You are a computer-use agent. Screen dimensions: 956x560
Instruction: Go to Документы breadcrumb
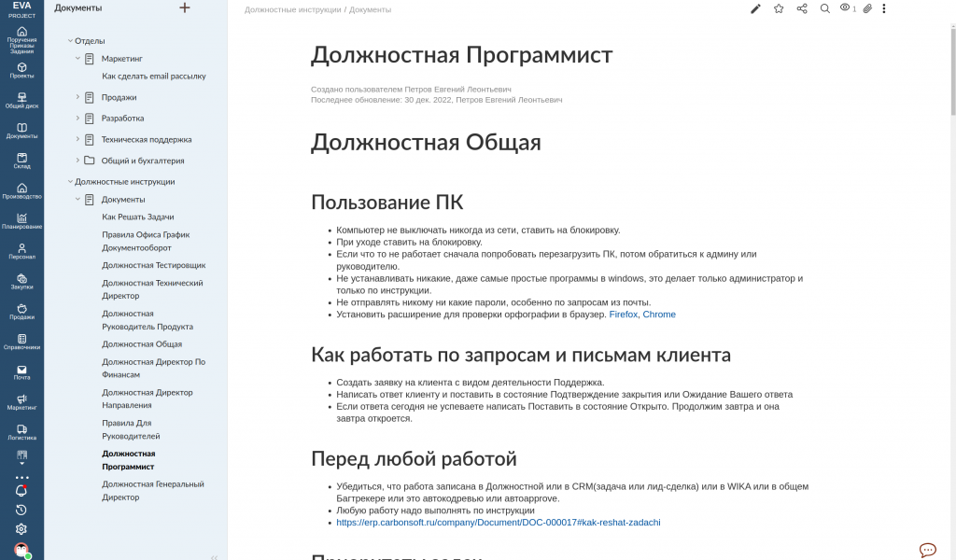(370, 9)
